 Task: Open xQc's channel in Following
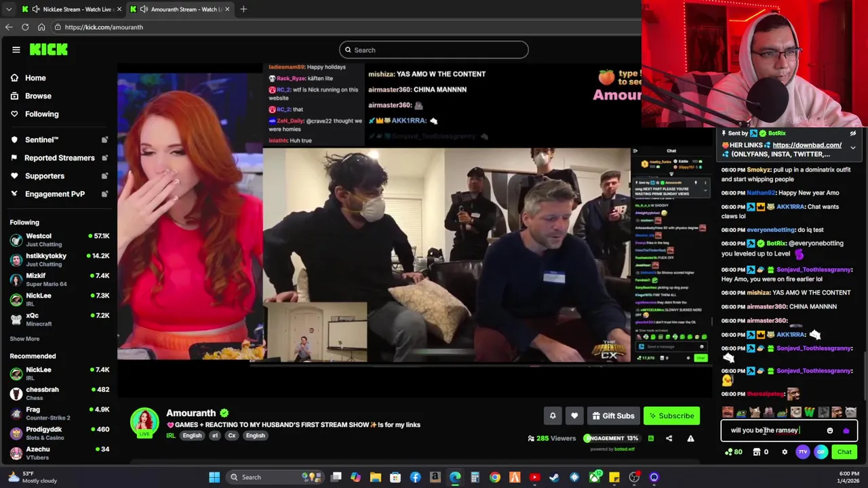click(x=60, y=319)
